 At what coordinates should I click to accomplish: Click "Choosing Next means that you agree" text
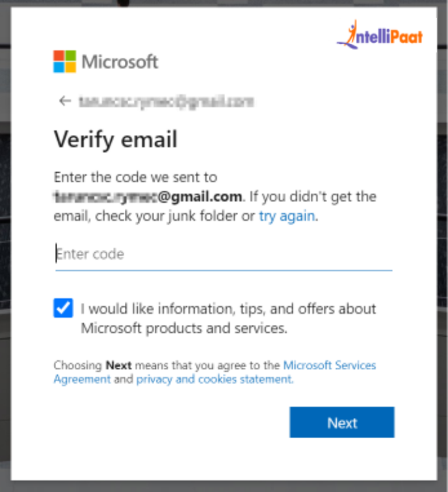coord(167,366)
